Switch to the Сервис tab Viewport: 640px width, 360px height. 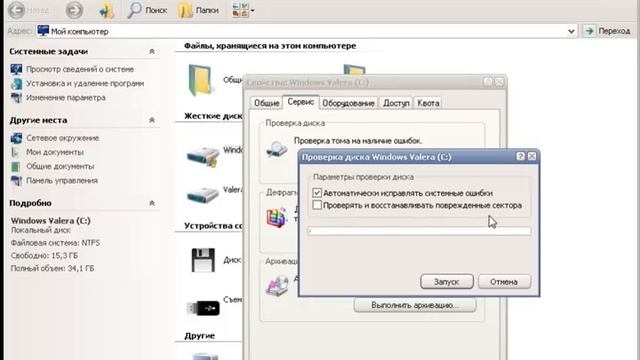click(x=301, y=102)
